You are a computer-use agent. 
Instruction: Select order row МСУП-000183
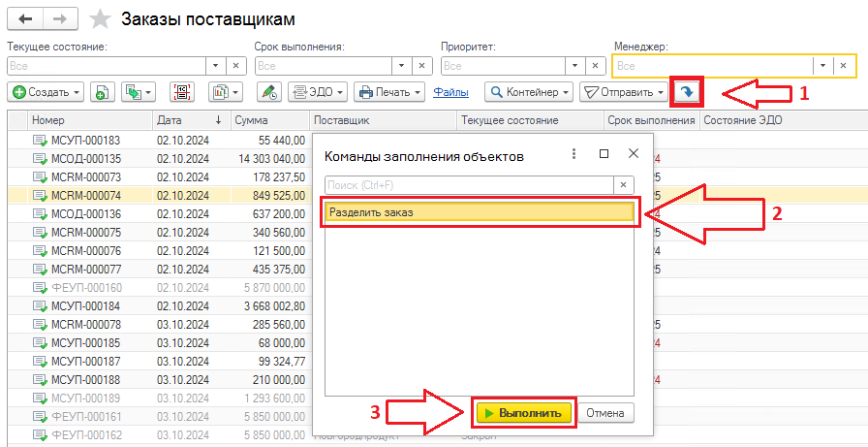tap(85, 141)
